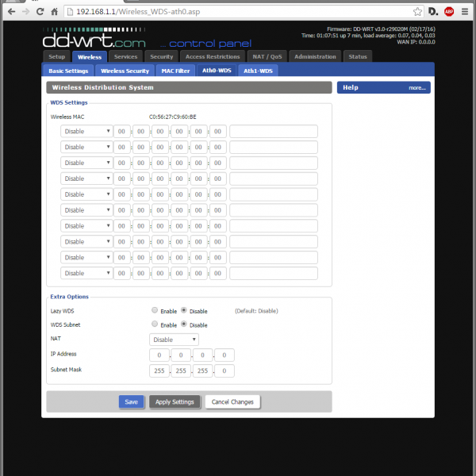The image size is (476, 476).
Task: Select Disable radio for Lazy WDS
Action: coord(184,311)
